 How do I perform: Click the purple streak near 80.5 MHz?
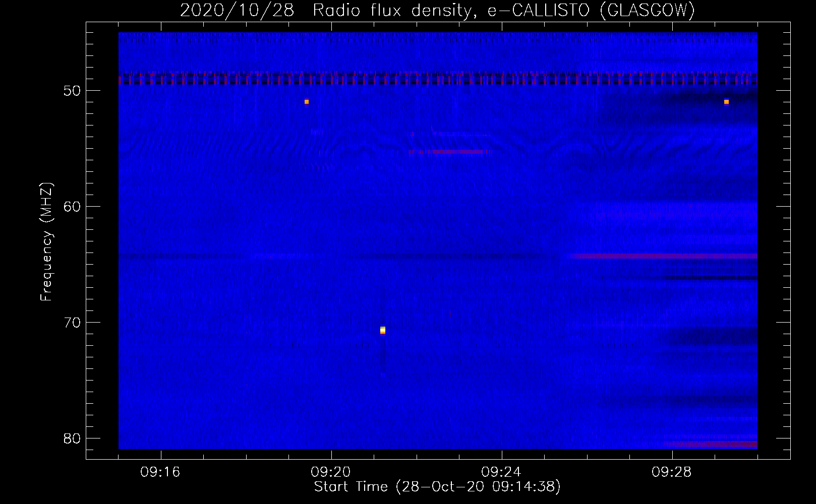point(710,444)
